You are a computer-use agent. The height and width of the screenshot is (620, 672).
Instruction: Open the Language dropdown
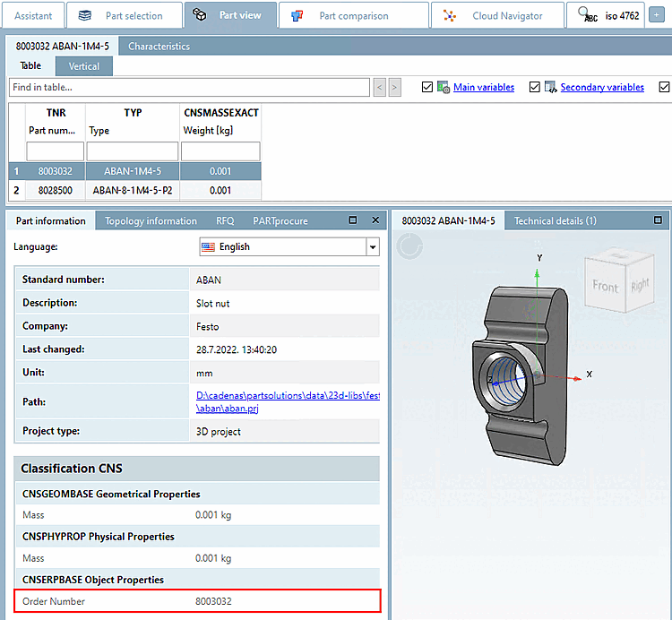pyautogui.click(x=373, y=247)
